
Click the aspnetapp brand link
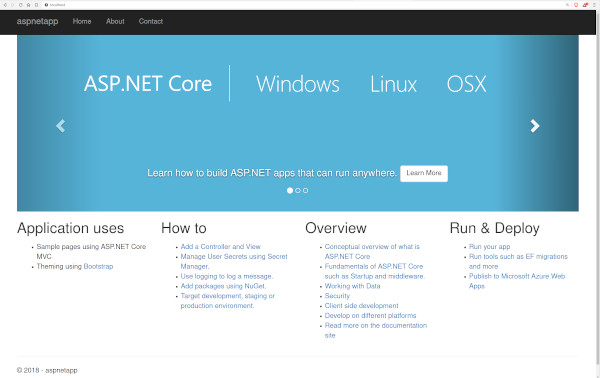coord(38,21)
